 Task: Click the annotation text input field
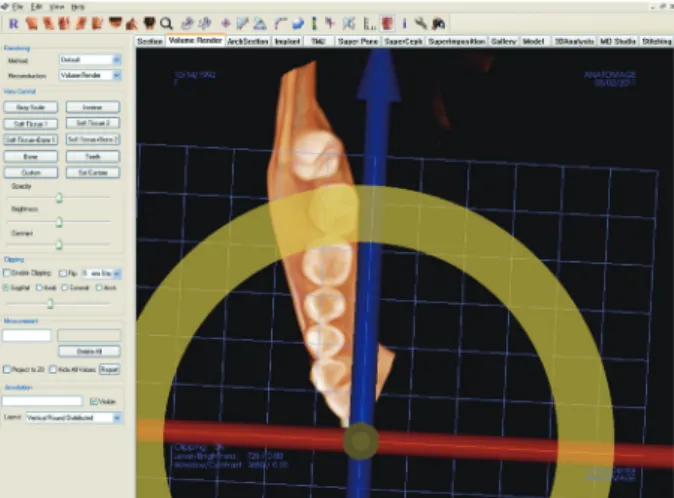coord(42,401)
